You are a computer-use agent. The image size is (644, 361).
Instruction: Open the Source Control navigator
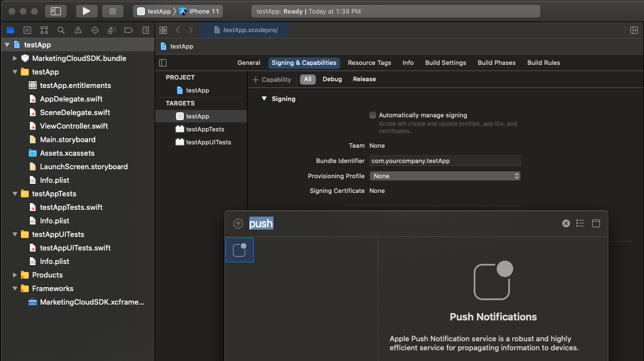[27, 30]
